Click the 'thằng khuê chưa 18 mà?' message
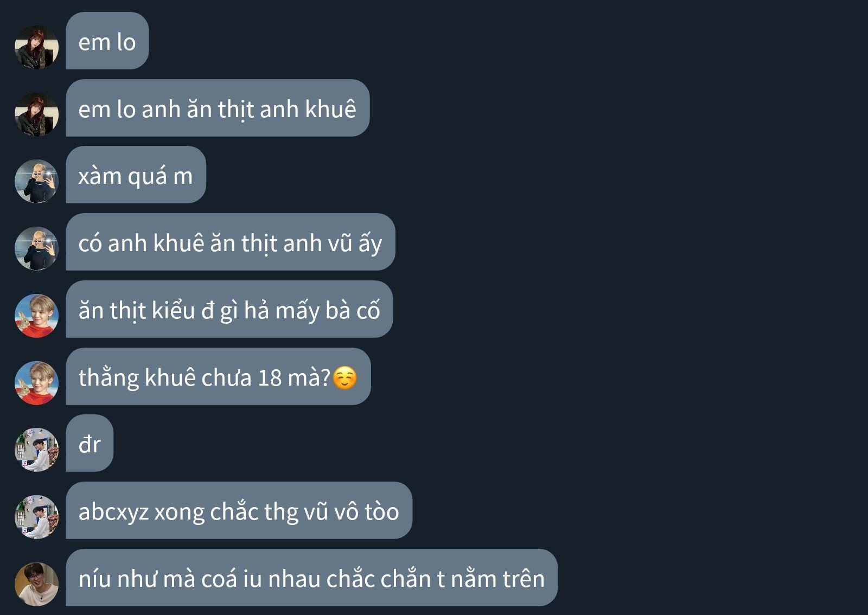868x615 pixels. [218, 376]
